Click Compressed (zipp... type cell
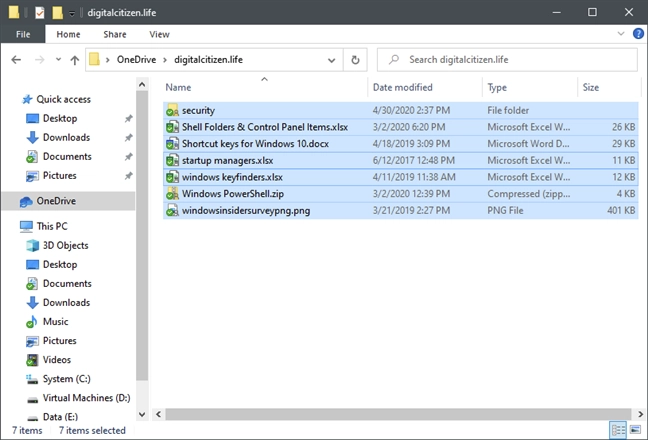The height and width of the screenshot is (440, 648). pyautogui.click(x=529, y=194)
